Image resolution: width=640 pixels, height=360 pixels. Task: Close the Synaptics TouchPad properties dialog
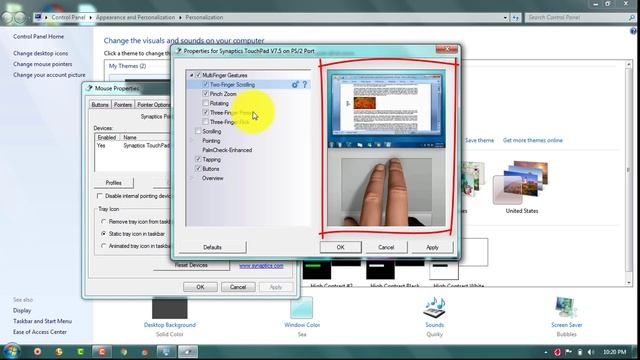[x=447, y=49]
